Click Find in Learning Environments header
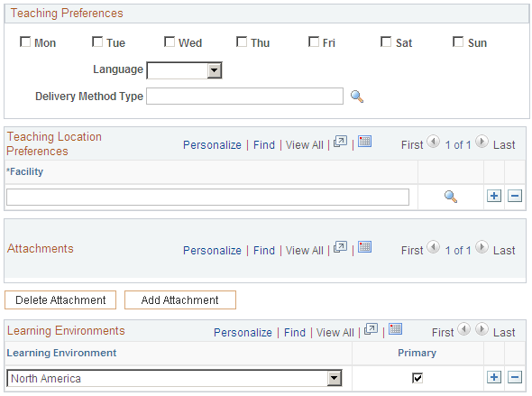Image resolution: width=532 pixels, height=396 pixels. coord(295,333)
